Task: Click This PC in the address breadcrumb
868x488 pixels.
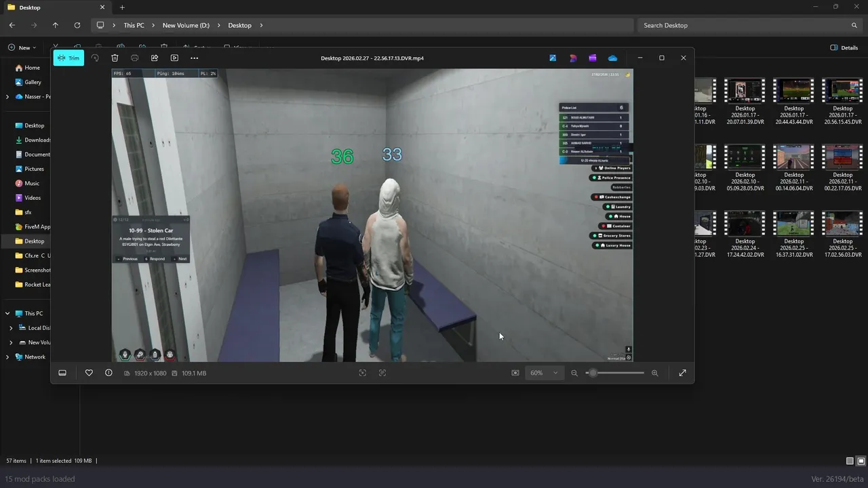Action: (134, 25)
